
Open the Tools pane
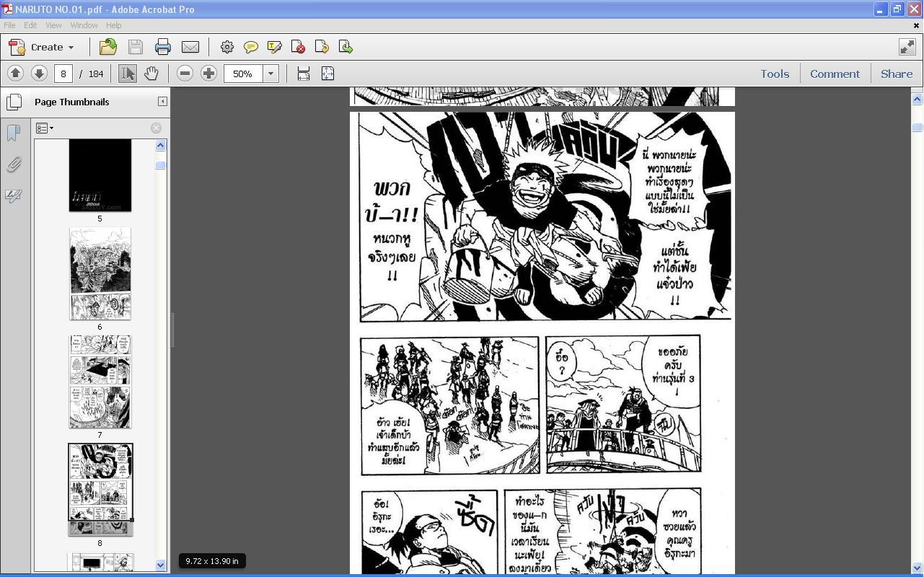pyautogui.click(x=775, y=74)
